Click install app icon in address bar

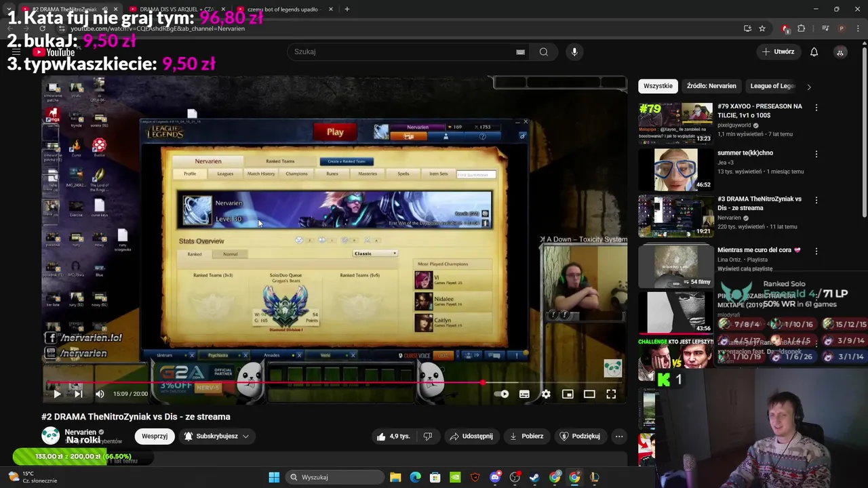[747, 28]
